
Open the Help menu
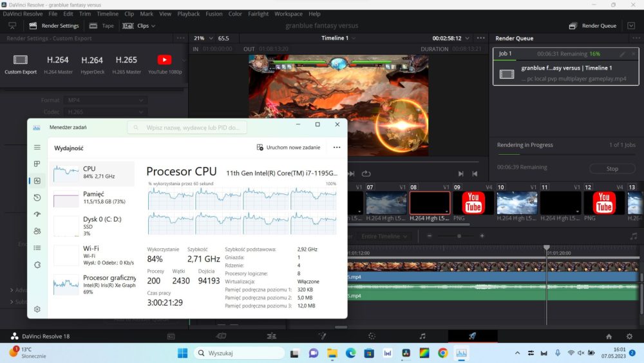click(x=315, y=14)
